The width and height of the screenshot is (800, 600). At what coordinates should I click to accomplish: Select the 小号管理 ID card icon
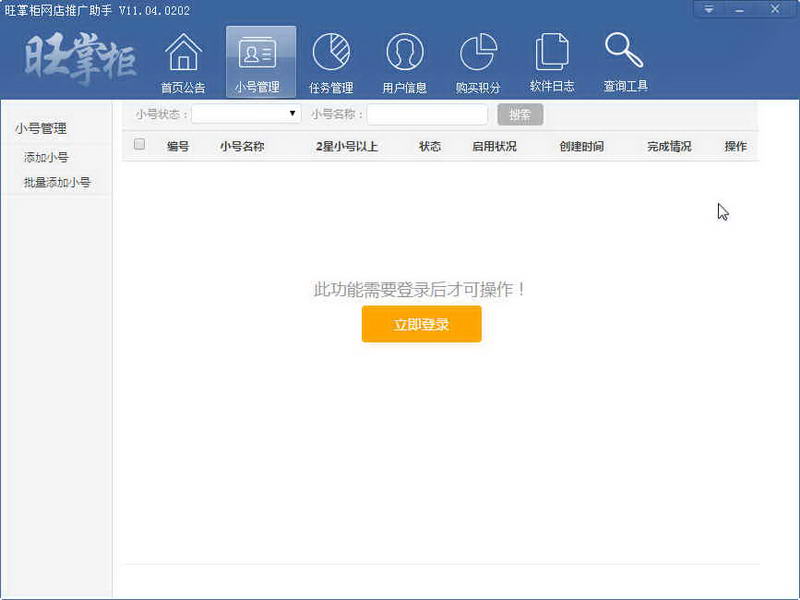coord(261,62)
